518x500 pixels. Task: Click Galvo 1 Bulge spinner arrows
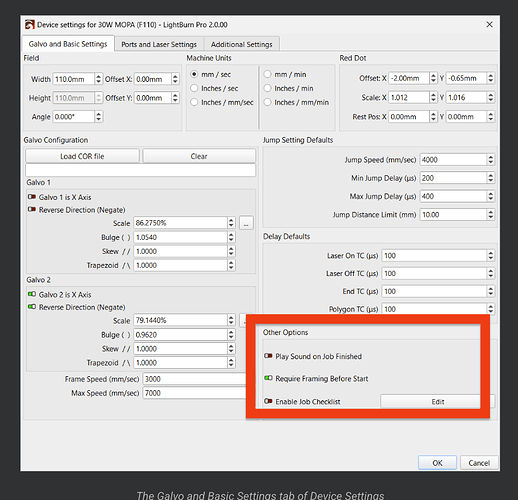coord(231,237)
